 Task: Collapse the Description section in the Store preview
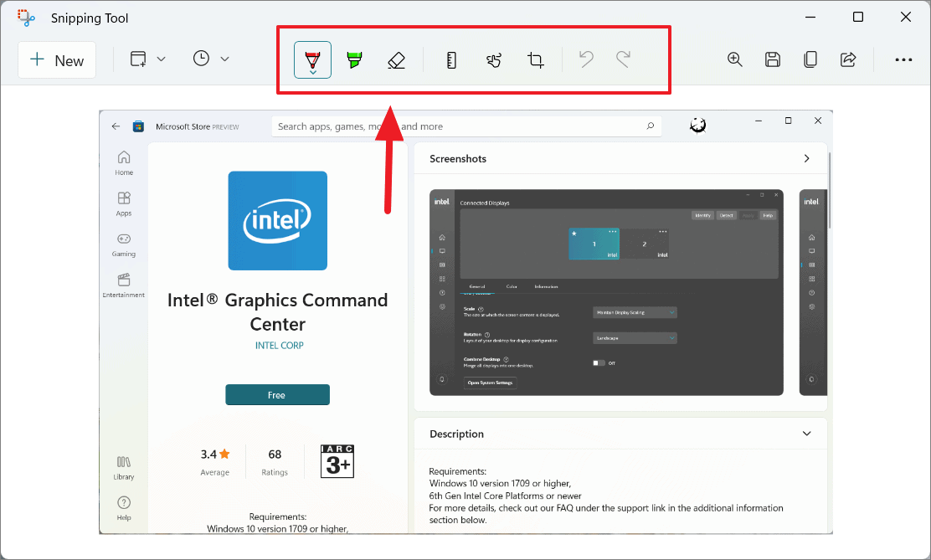click(806, 434)
